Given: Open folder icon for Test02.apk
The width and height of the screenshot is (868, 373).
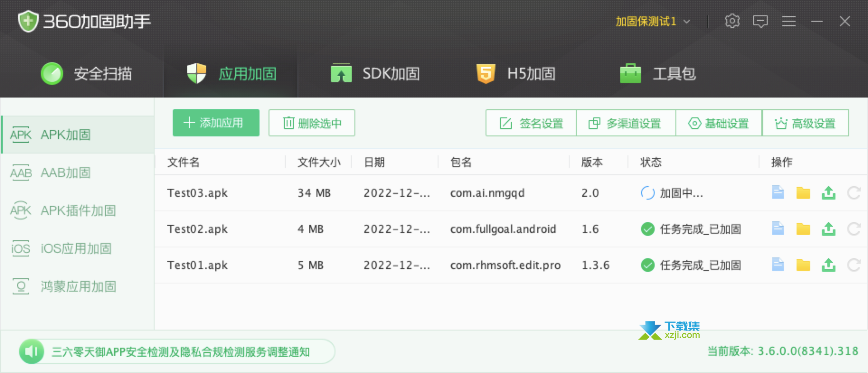Looking at the screenshot, I should [x=803, y=229].
